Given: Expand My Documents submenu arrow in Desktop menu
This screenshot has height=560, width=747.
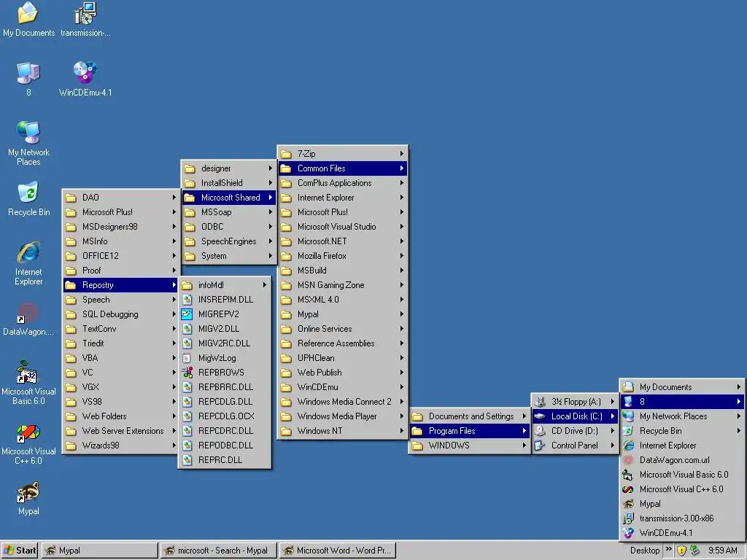Looking at the screenshot, I should coord(738,387).
